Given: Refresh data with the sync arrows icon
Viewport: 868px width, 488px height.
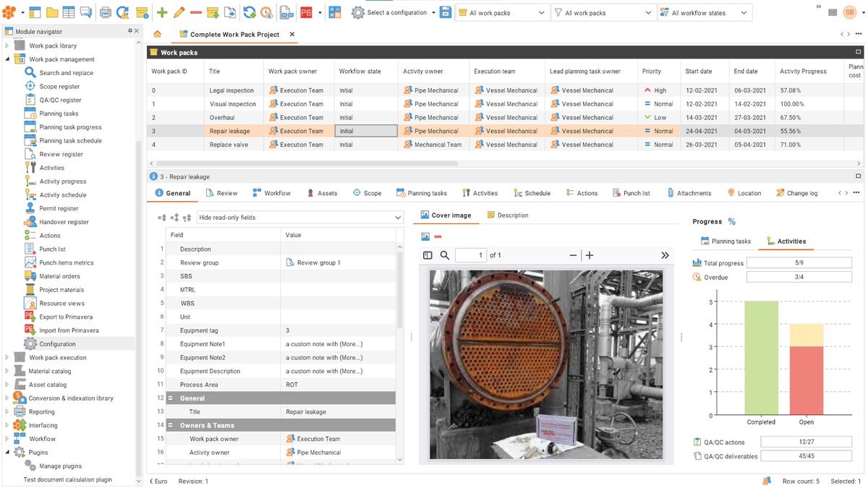Looking at the screenshot, I should [250, 12].
